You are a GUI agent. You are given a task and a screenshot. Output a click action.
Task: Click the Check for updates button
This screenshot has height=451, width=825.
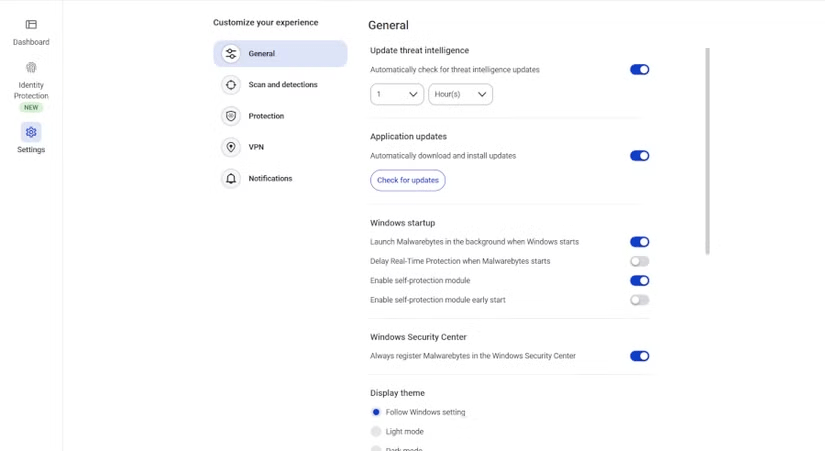coord(408,180)
